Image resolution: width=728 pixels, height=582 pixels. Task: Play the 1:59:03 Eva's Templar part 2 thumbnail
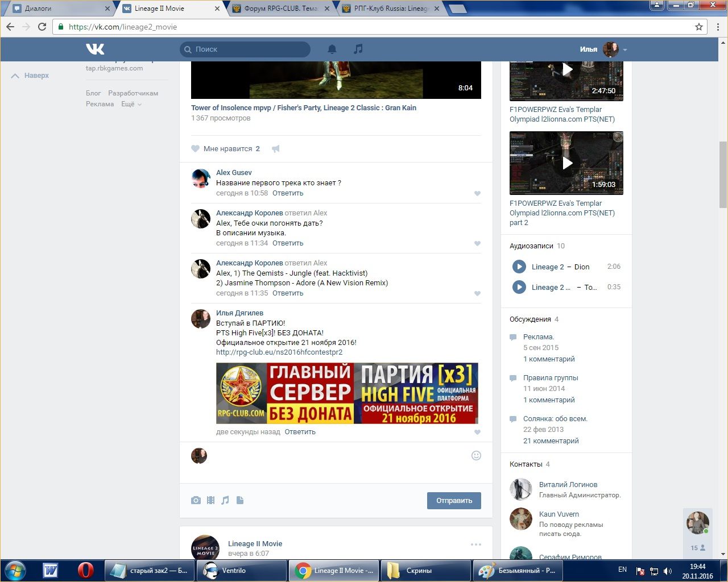[x=566, y=163]
